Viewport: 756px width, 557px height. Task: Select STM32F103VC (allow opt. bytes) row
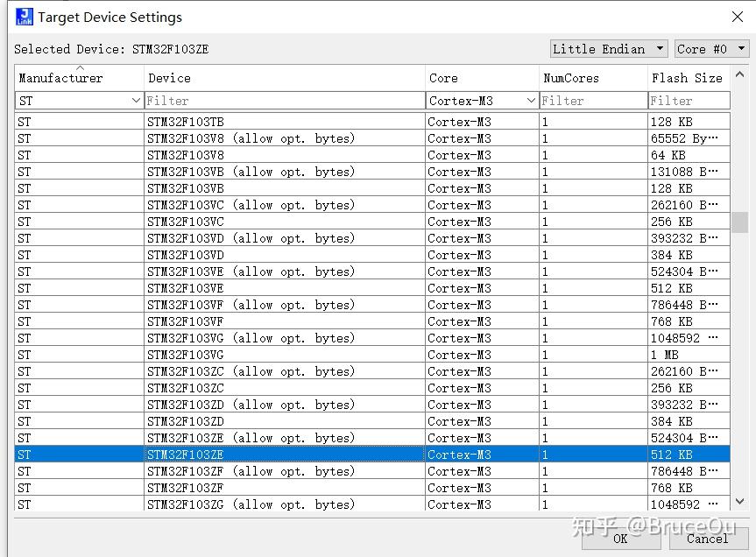point(372,205)
